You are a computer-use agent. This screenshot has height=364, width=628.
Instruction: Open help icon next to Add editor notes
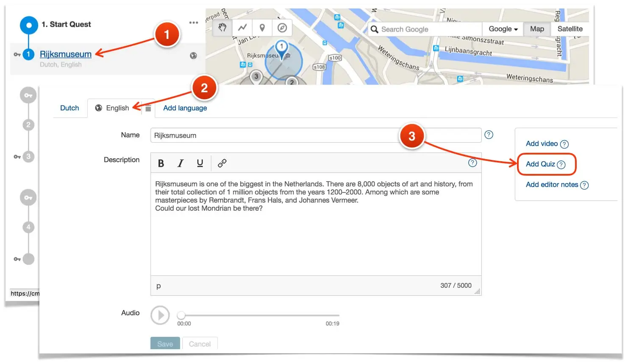[584, 185]
